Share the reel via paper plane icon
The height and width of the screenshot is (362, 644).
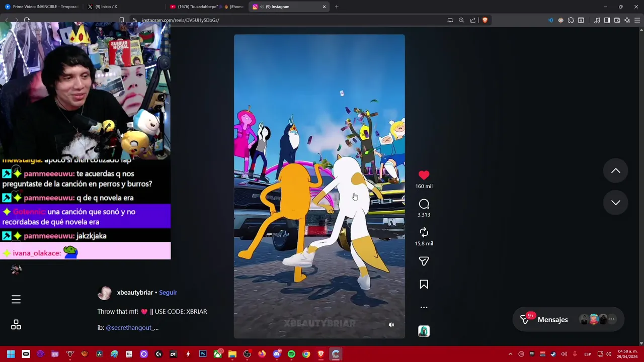point(424,261)
